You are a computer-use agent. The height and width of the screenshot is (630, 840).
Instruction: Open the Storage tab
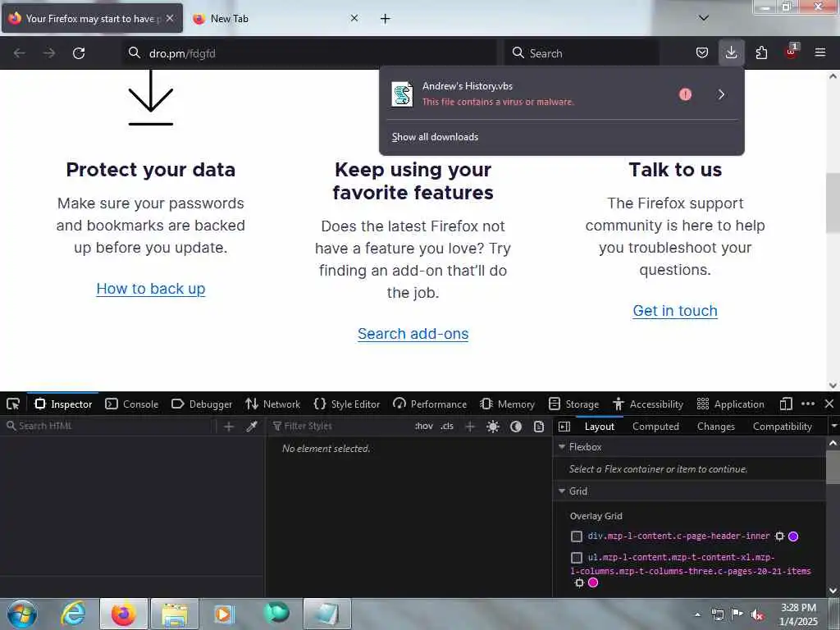(x=573, y=404)
